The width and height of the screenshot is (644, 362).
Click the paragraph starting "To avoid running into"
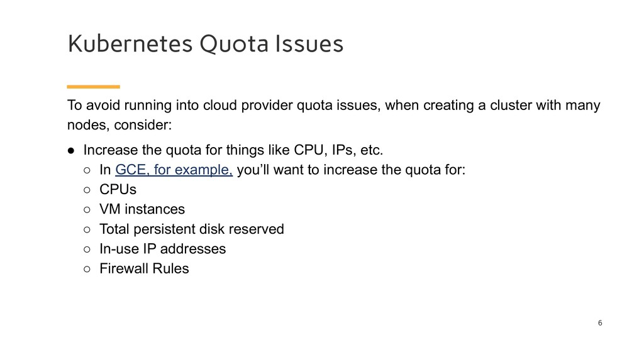[x=333, y=115]
